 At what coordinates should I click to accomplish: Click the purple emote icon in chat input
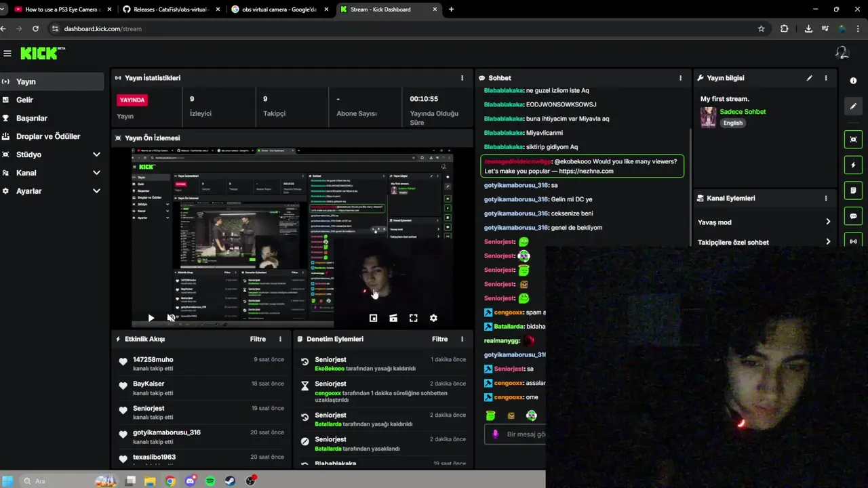(x=496, y=434)
